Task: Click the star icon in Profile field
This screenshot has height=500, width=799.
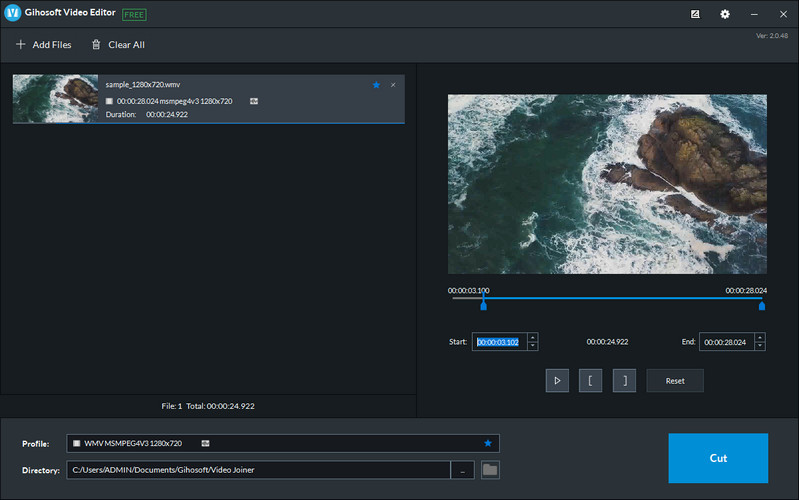Action: point(488,443)
